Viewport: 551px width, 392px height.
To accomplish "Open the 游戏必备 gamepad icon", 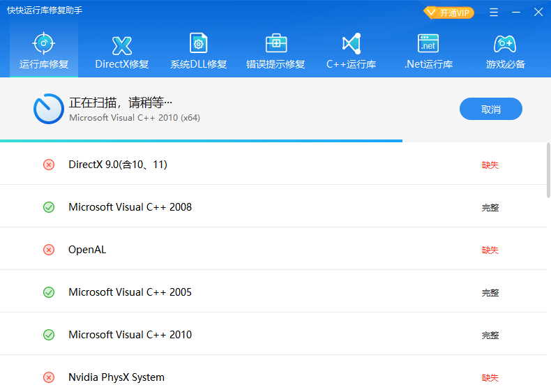I will 505,44.
